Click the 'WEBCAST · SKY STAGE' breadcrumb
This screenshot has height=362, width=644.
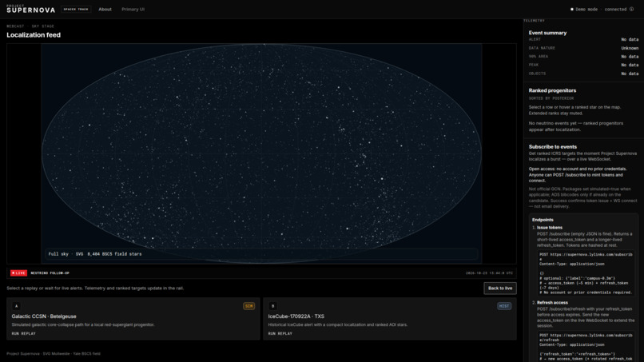(30, 26)
